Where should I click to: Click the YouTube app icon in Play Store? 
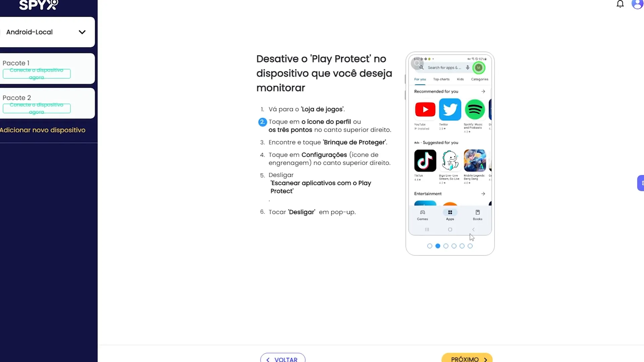click(425, 110)
